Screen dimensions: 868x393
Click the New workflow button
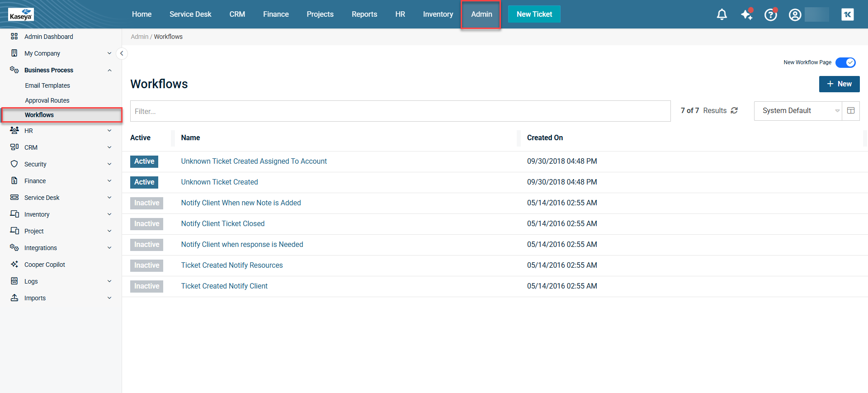[x=839, y=84]
